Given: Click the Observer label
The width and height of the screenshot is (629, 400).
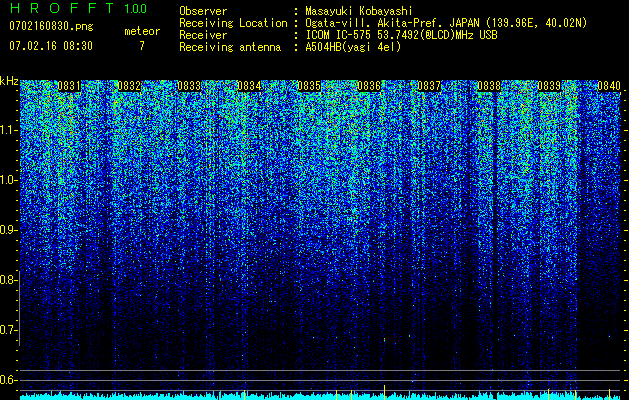Looking at the screenshot, I should [x=203, y=11].
